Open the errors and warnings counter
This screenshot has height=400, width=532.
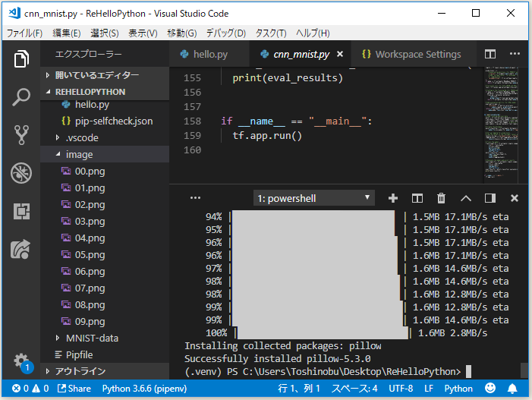click(x=30, y=389)
